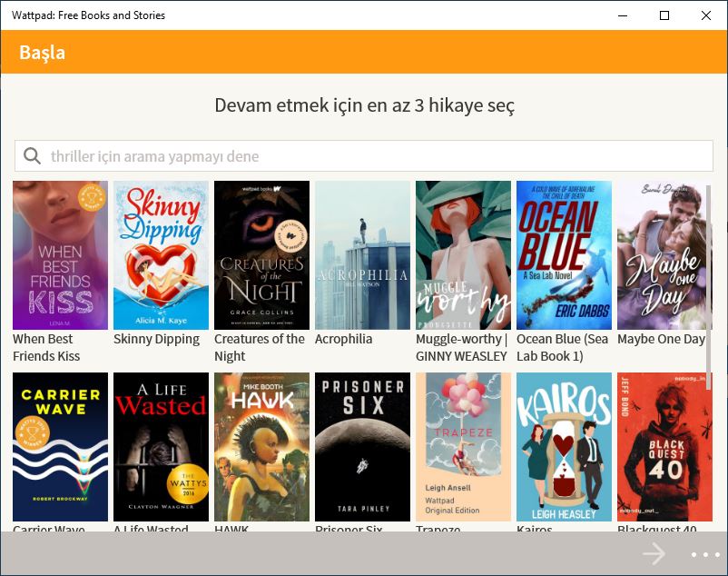The width and height of the screenshot is (728, 576).
Task: Click the 'Maybe One Day' title text
Action: (661, 339)
